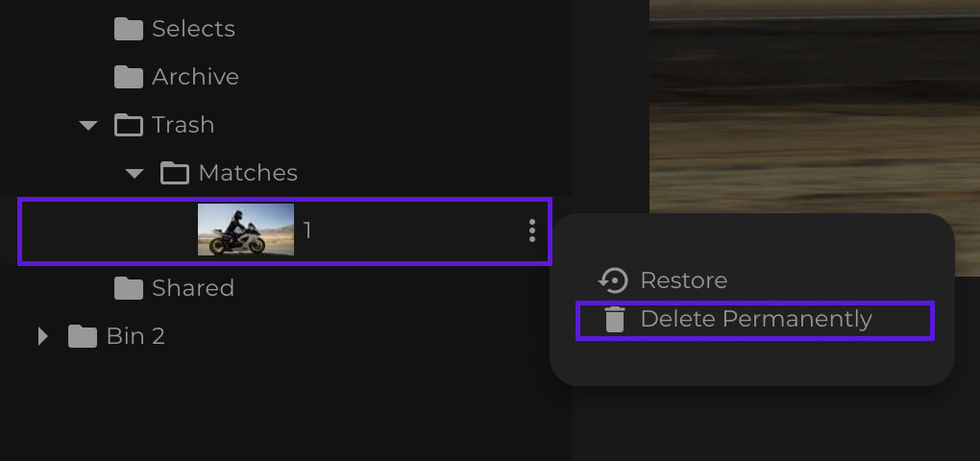Click the Archive folder icon
Viewport: 980px width, 461px height.
[x=128, y=77]
